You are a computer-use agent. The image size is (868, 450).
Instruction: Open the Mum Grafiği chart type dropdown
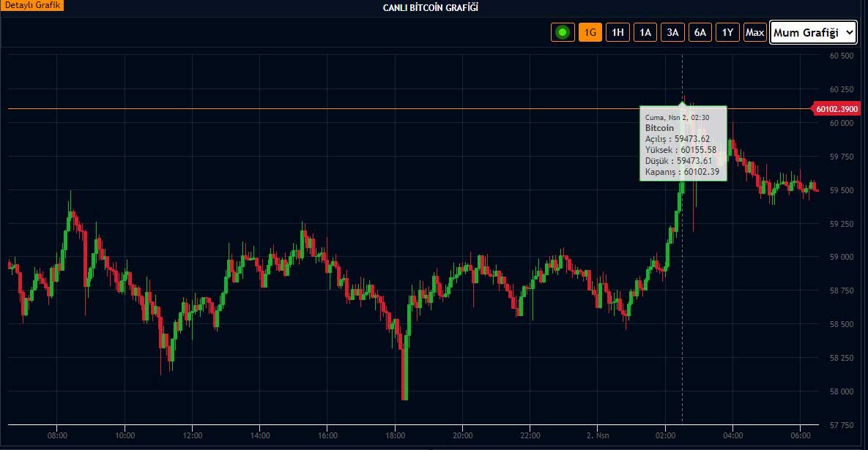point(813,32)
